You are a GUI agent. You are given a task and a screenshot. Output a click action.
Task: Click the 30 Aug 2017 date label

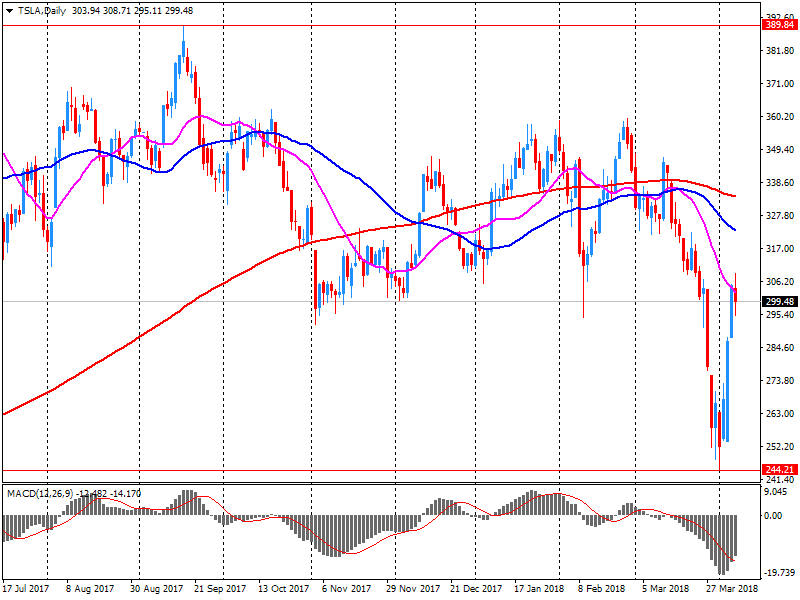point(156,589)
